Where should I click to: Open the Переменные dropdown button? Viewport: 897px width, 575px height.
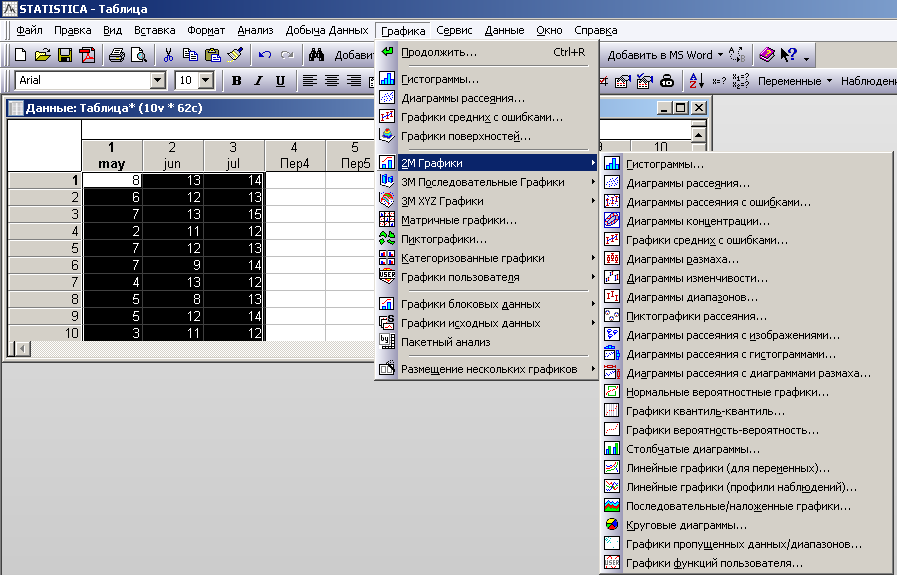click(795, 81)
